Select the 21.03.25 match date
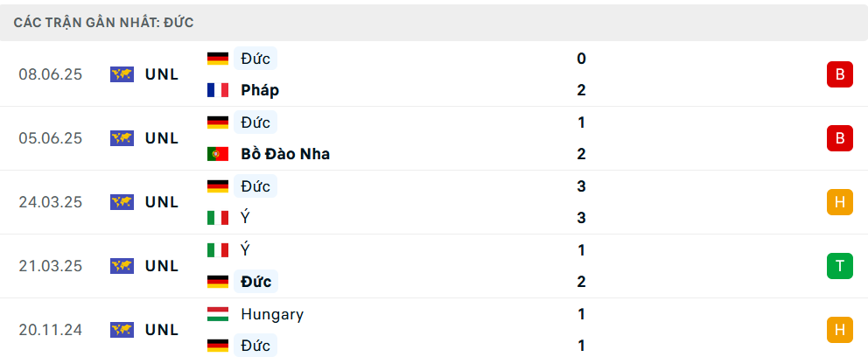This screenshot has width=868, height=357. click(50, 266)
